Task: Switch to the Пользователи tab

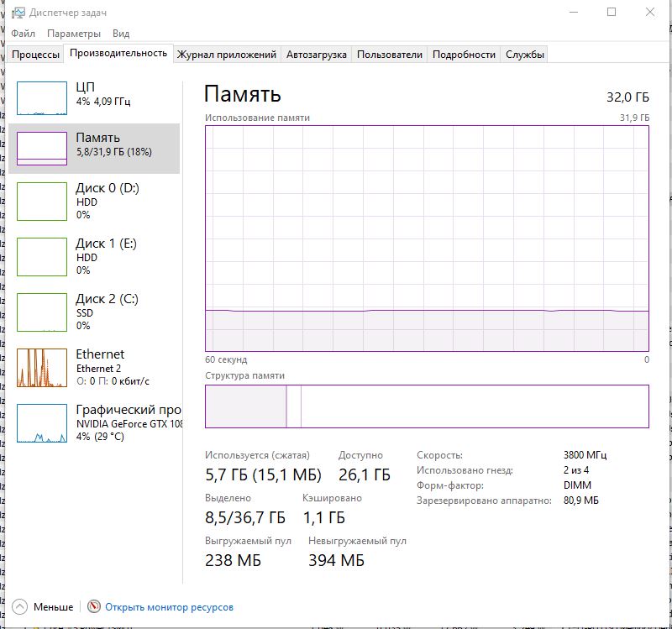Action: pyautogui.click(x=390, y=55)
